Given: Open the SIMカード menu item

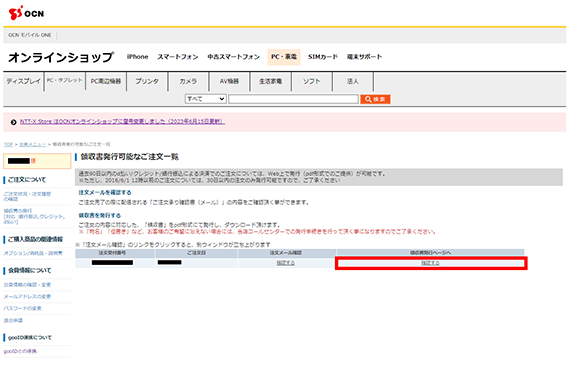Looking at the screenshot, I should tap(323, 57).
